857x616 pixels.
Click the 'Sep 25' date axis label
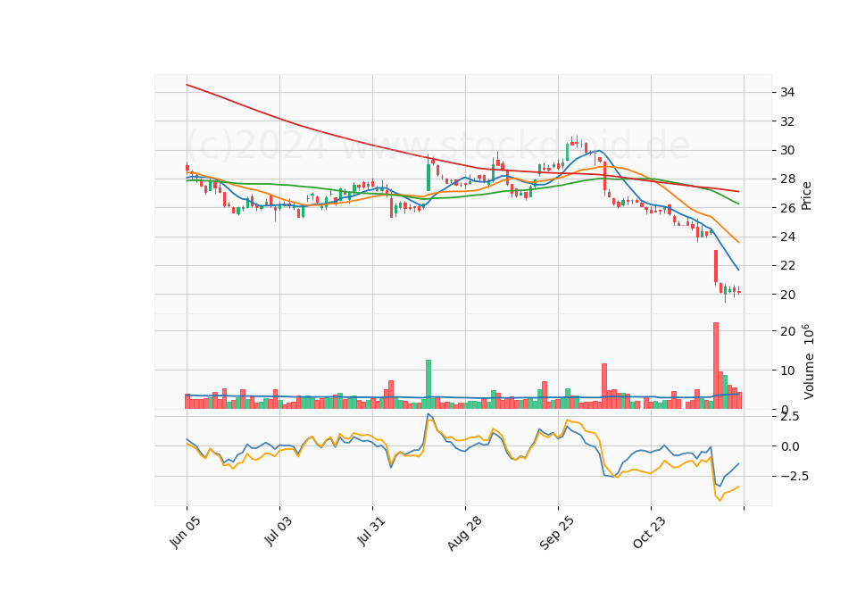coord(557,533)
